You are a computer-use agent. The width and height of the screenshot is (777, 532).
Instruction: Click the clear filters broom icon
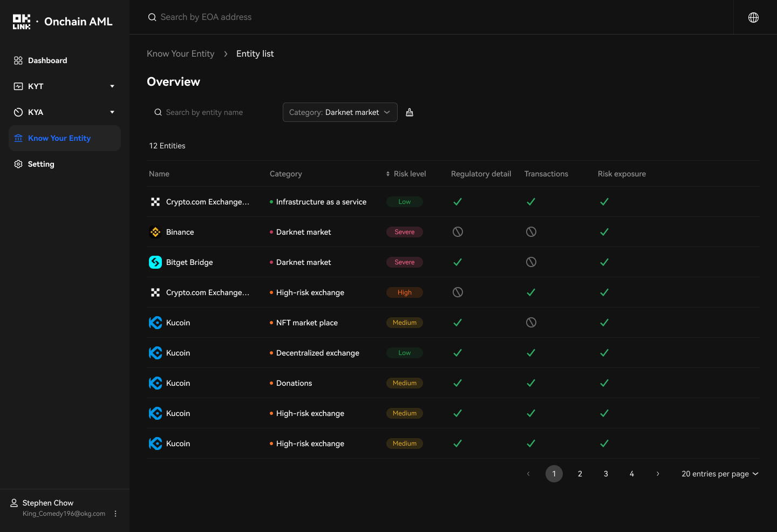(x=410, y=112)
